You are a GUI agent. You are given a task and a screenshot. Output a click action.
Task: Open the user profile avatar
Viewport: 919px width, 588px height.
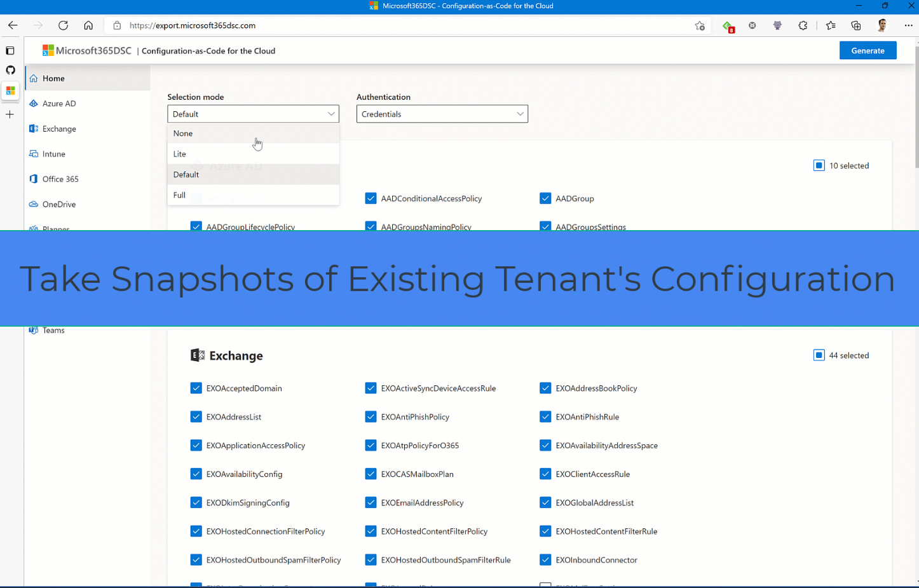882,25
